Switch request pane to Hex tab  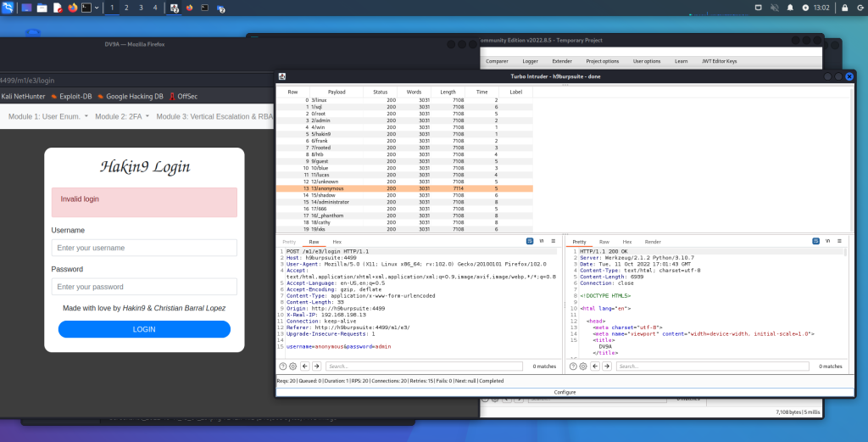[337, 242]
